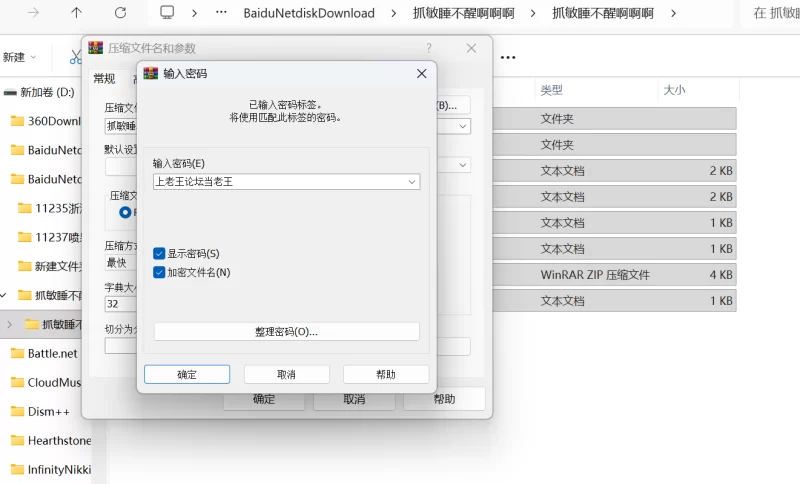Select the 360Downl folder in sidebar
Screen dimensions: 800x484
(x=46, y=121)
